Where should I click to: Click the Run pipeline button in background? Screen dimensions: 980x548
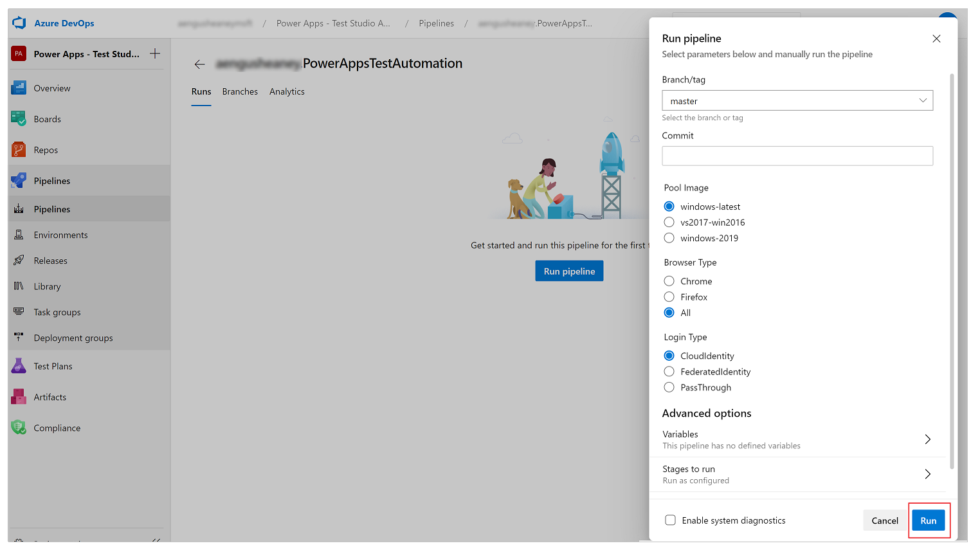click(x=569, y=271)
